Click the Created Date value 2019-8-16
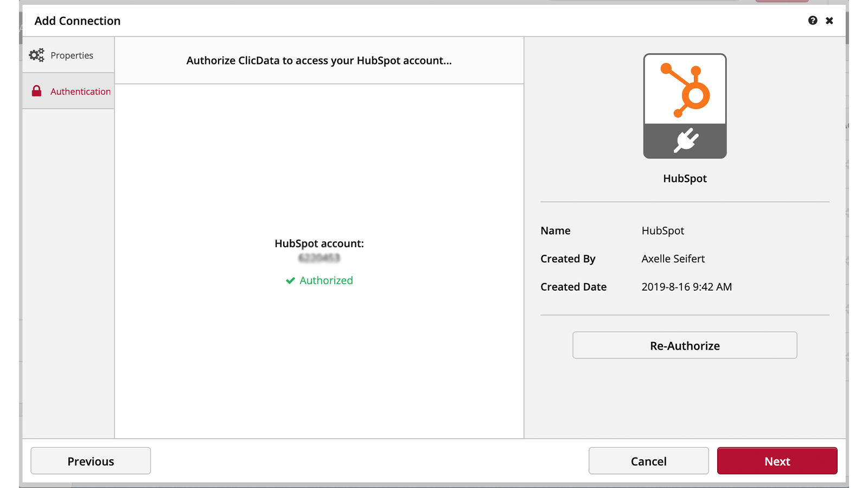The width and height of the screenshot is (868, 488). pos(686,287)
